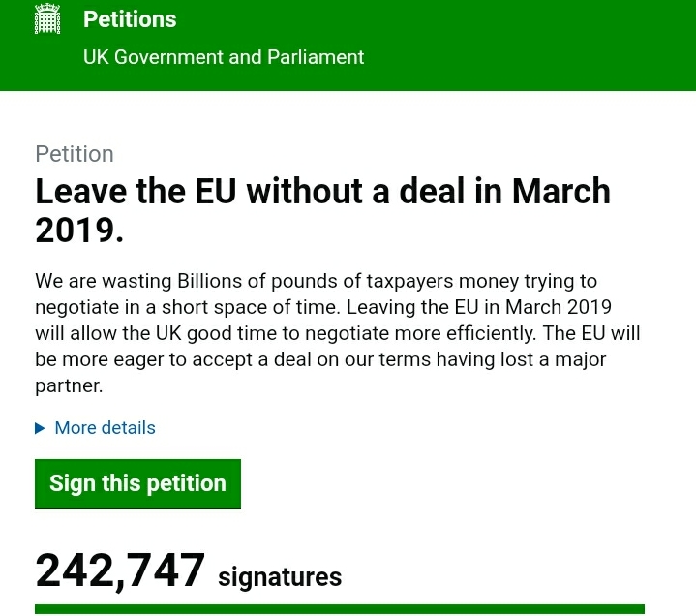Click the gray Petition label above title
The height and width of the screenshot is (616, 696).
click(x=75, y=154)
